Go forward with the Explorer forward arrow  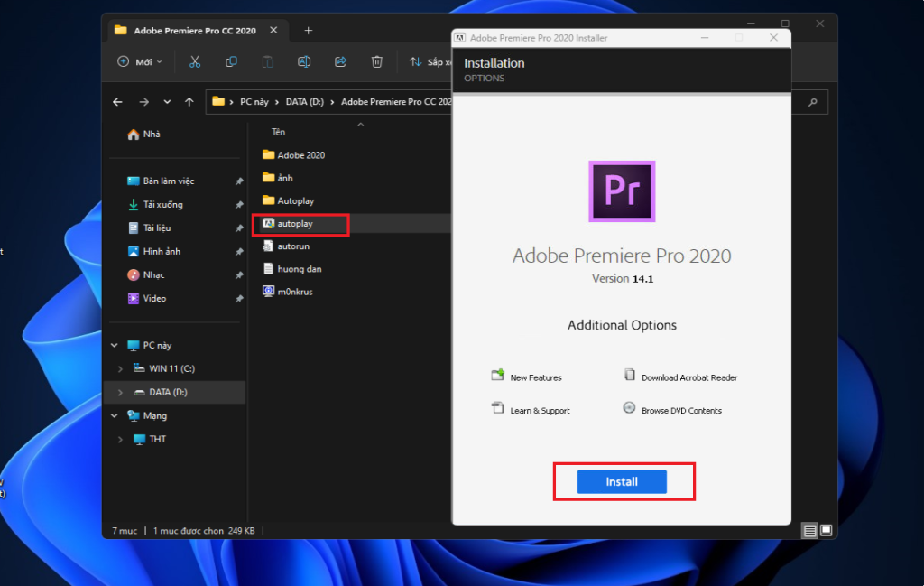click(143, 102)
